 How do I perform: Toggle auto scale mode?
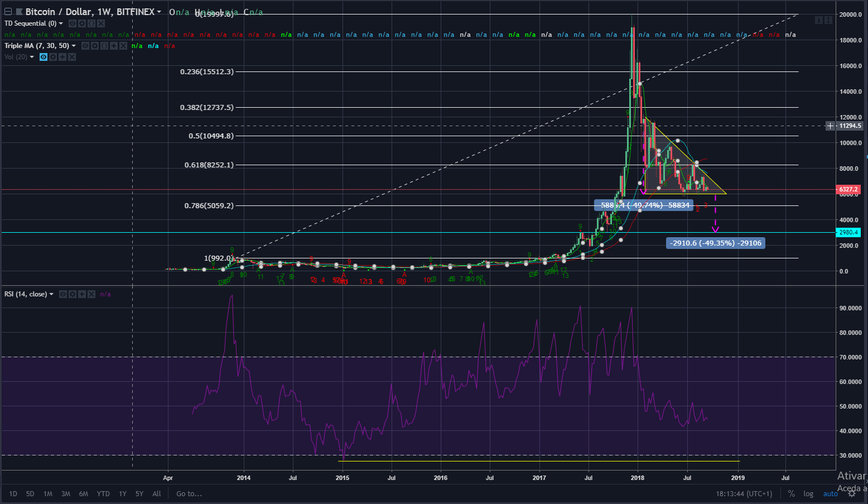coord(831,493)
